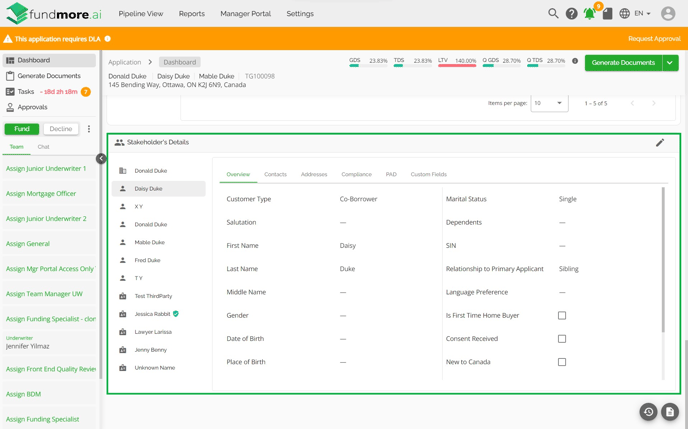The image size is (688, 429).
Task: Open Reports menu
Action: coord(191,14)
